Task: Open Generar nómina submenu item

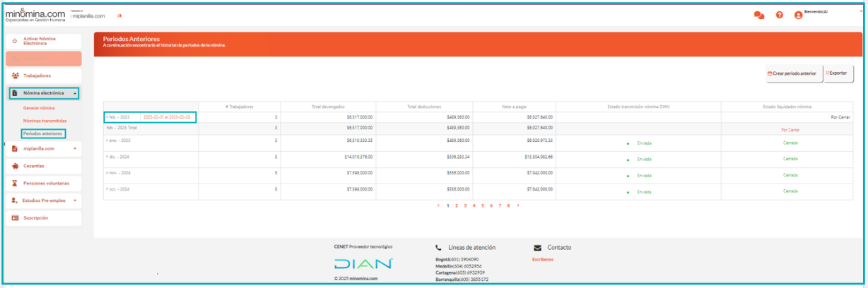Action: click(x=39, y=108)
